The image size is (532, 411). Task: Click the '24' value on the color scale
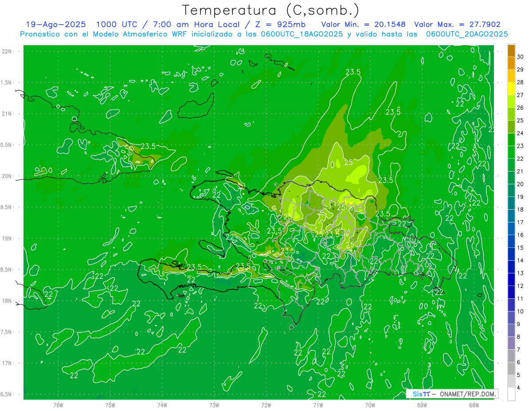tap(520, 133)
